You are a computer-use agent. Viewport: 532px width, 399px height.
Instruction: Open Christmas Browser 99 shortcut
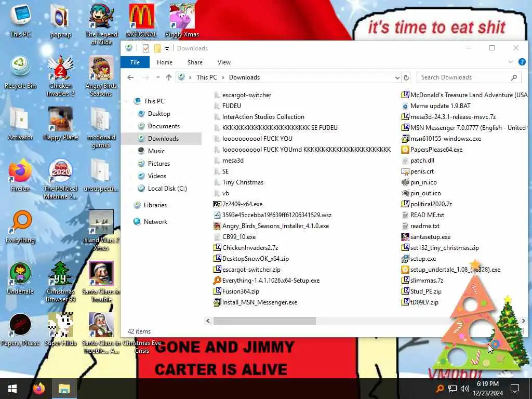point(60,282)
